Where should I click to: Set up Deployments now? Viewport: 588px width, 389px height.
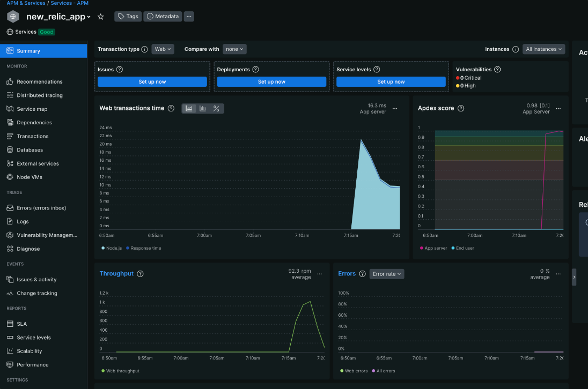(271, 81)
